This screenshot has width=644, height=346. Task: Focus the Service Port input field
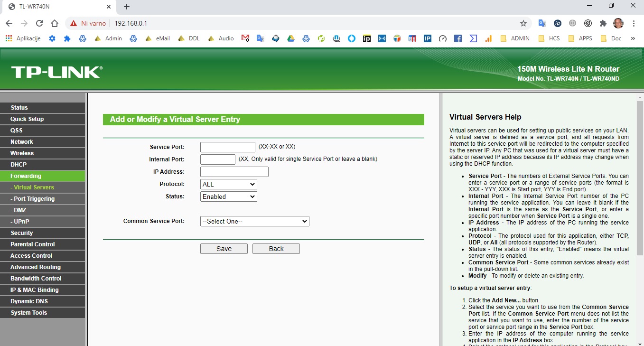[x=228, y=147]
